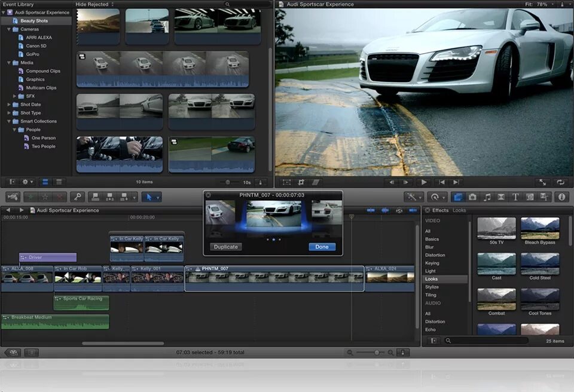Select GoPro camera collection
This screenshot has height=392, width=574.
[x=32, y=54]
